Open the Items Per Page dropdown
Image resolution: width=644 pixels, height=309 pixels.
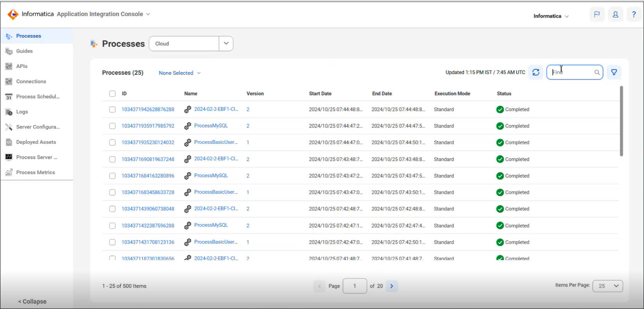click(608, 286)
